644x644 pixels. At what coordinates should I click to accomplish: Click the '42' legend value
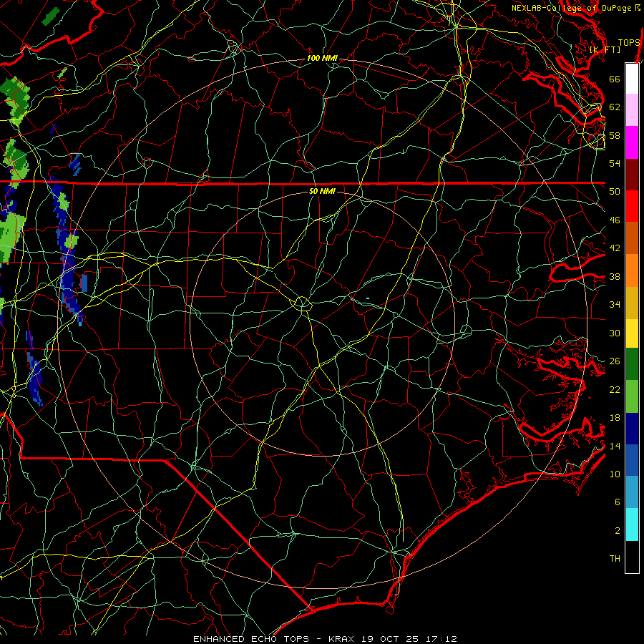615,248
